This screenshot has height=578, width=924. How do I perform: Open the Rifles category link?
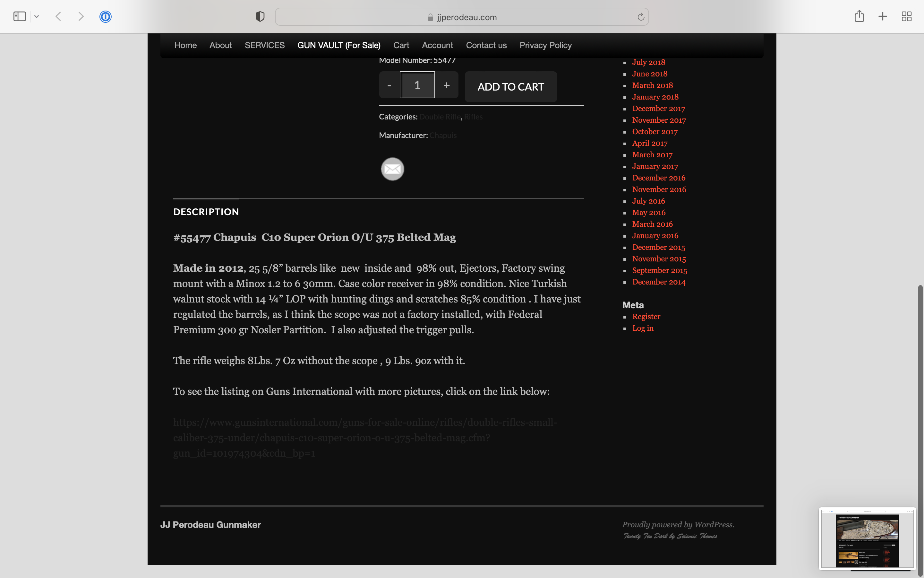point(473,117)
